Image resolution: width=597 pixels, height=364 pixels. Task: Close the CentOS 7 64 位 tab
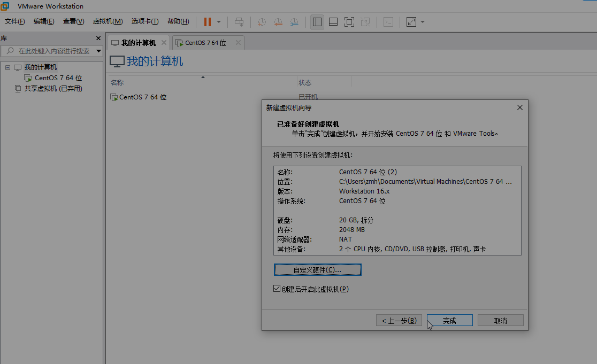coord(238,43)
